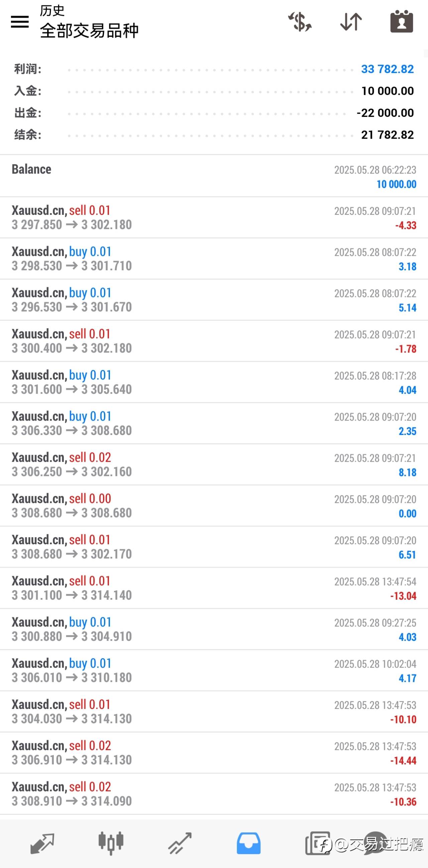Open the buy trade with 4.17 profit
This screenshot has height=868, width=428.
[214, 671]
